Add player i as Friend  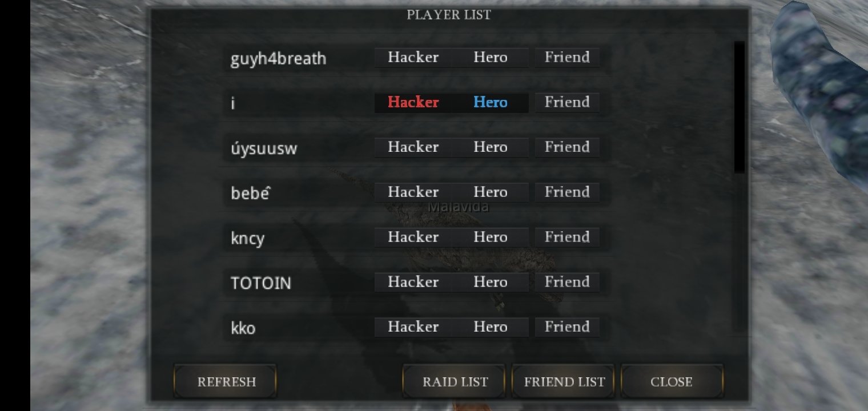(567, 103)
